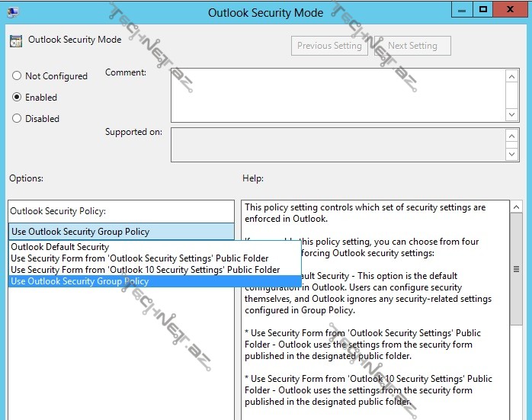
Task: Go to Next Setting
Action: [412, 46]
